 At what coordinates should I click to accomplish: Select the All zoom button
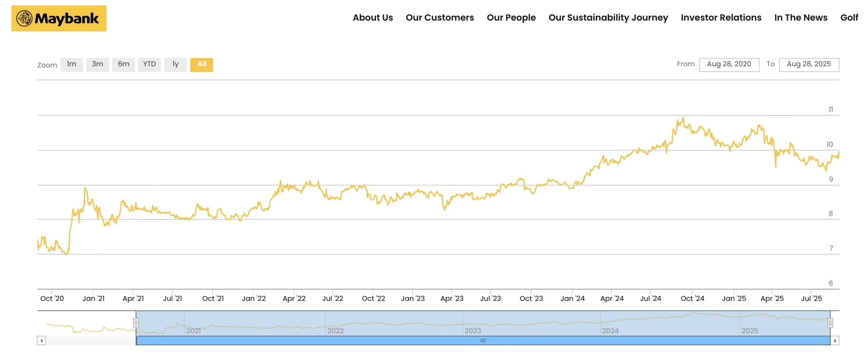[x=201, y=64]
